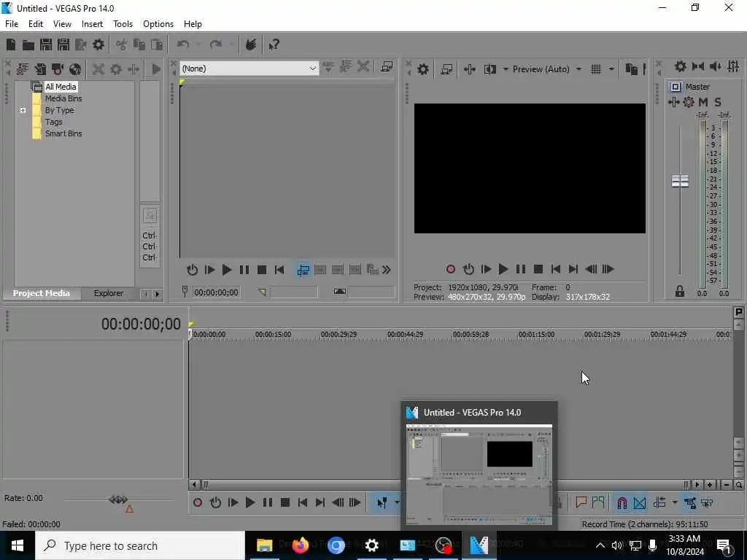This screenshot has width=747, height=560.
Task: Click the Open project folder icon
Action: [28, 44]
